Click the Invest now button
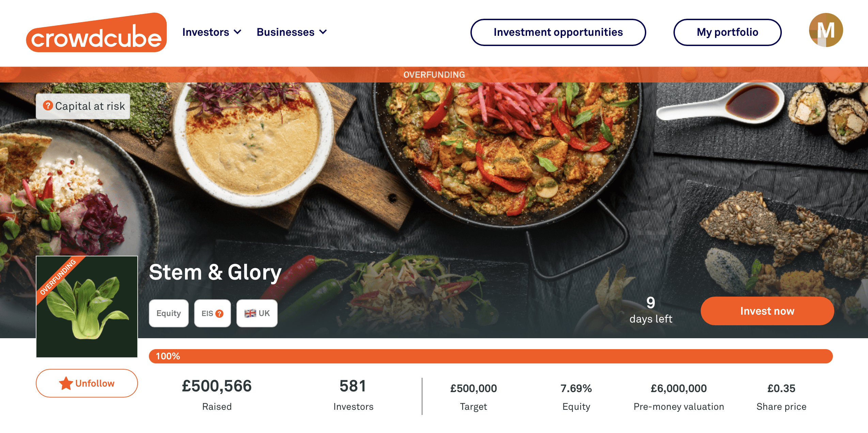The height and width of the screenshot is (433, 868). pos(767,311)
